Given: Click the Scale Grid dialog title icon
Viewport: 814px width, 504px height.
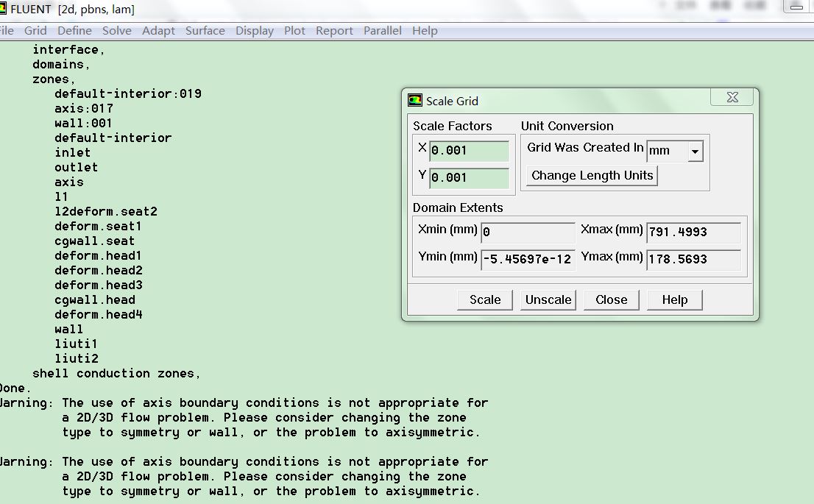Looking at the screenshot, I should click(416, 101).
